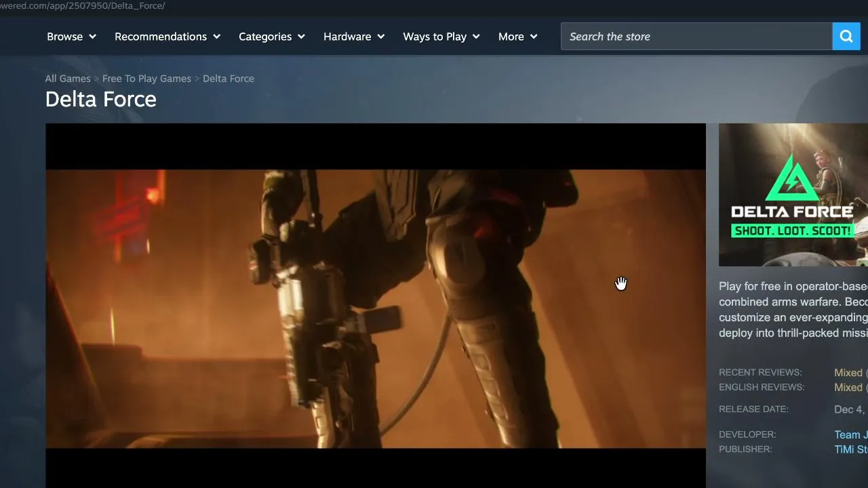Screen dimensions: 868x488
Task: Click the magnifying glass search button
Action: point(846,37)
